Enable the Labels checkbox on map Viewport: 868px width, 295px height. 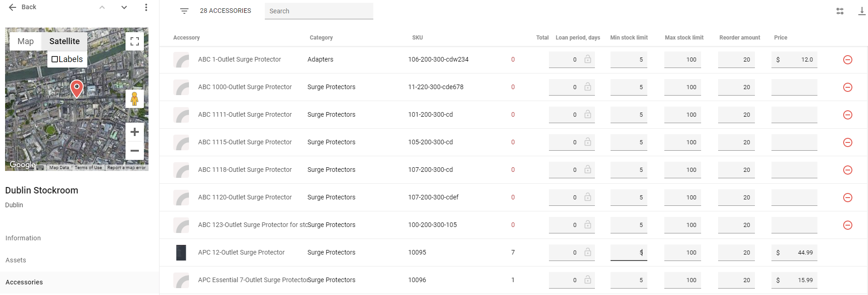pyautogui.click(x=55, y=59)
